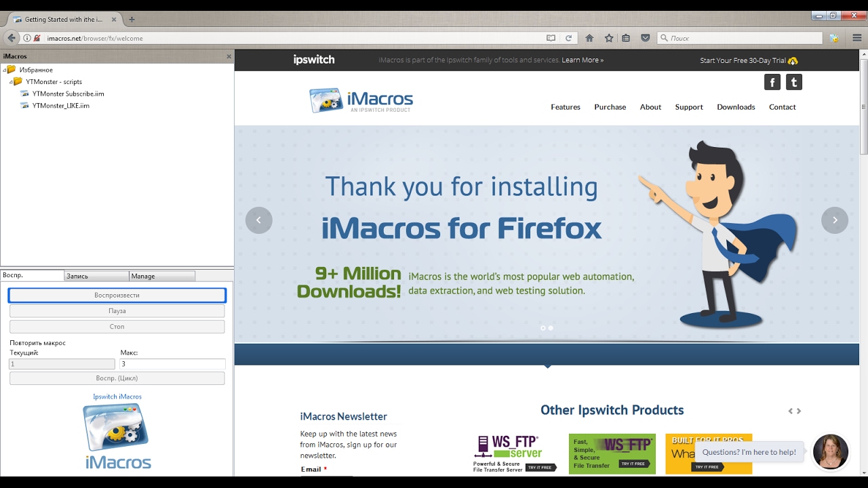Click the Learn More link
Image resolution: width=868 pixels, height=488 pixels.
(583, 60)
